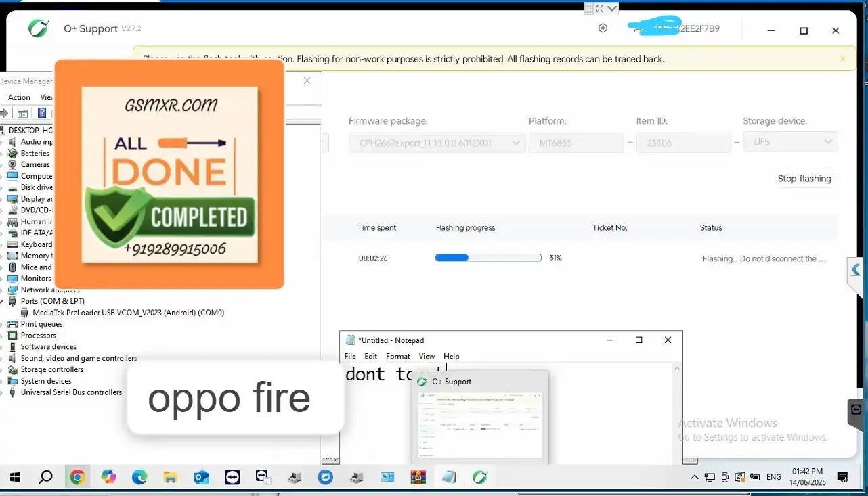Open the Edit menu in Notepad
Screen dimensions: 868x496
point(371,356)
